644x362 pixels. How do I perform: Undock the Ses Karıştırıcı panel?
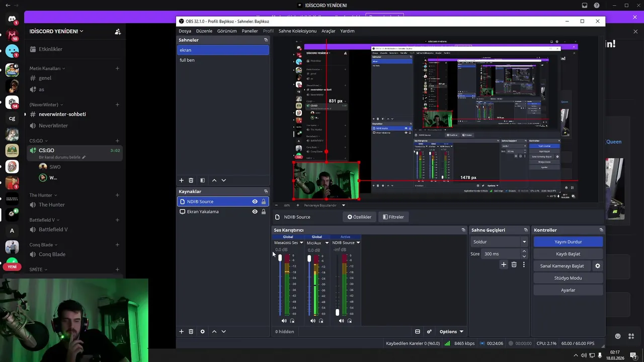click(463, 230)
